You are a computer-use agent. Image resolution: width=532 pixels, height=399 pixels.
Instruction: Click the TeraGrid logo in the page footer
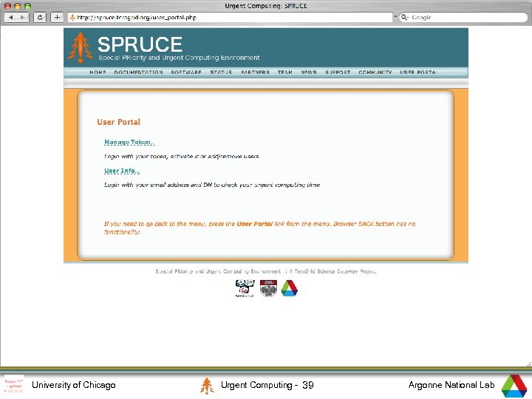click(245, 288)
